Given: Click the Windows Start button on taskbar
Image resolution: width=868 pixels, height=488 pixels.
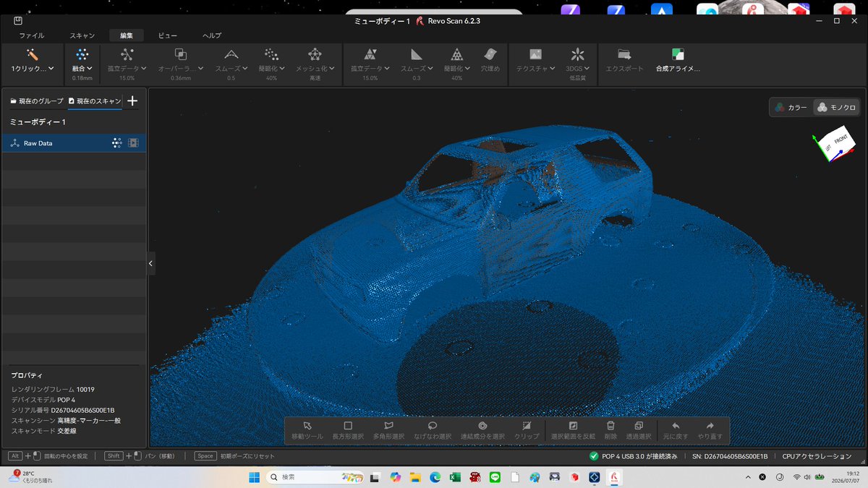Looking at the screenshot, I should click(255, 477).
